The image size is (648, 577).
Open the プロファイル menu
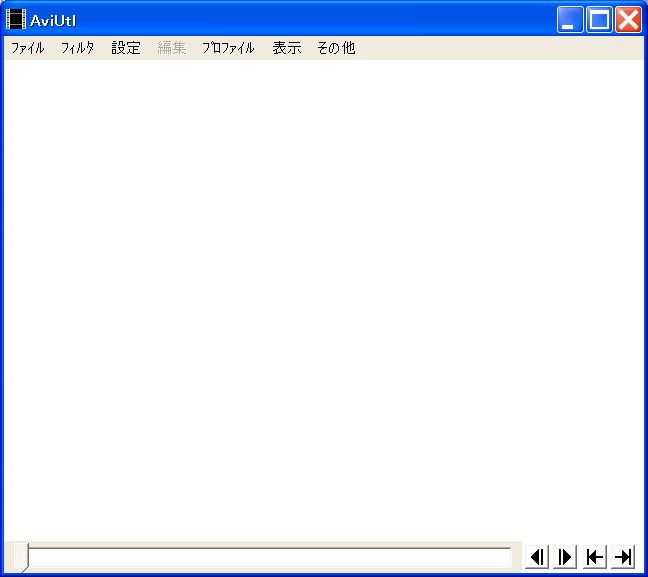pyautogui.click(x=228, y=48)
